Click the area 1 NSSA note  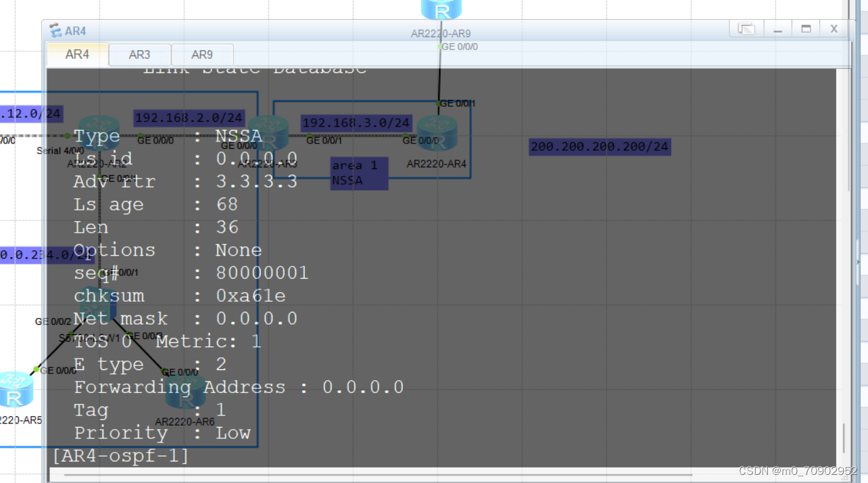(x=359, y=173)
